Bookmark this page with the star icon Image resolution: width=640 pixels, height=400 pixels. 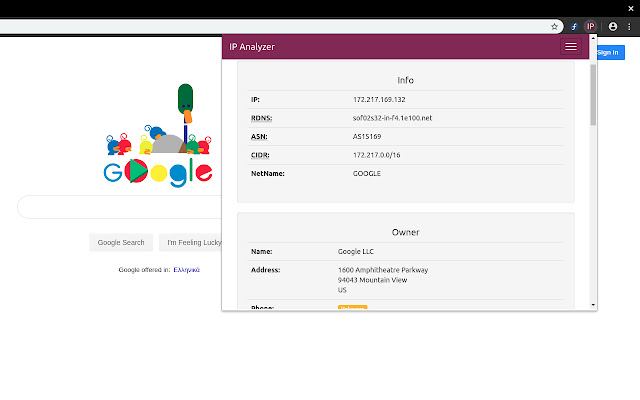554,27
